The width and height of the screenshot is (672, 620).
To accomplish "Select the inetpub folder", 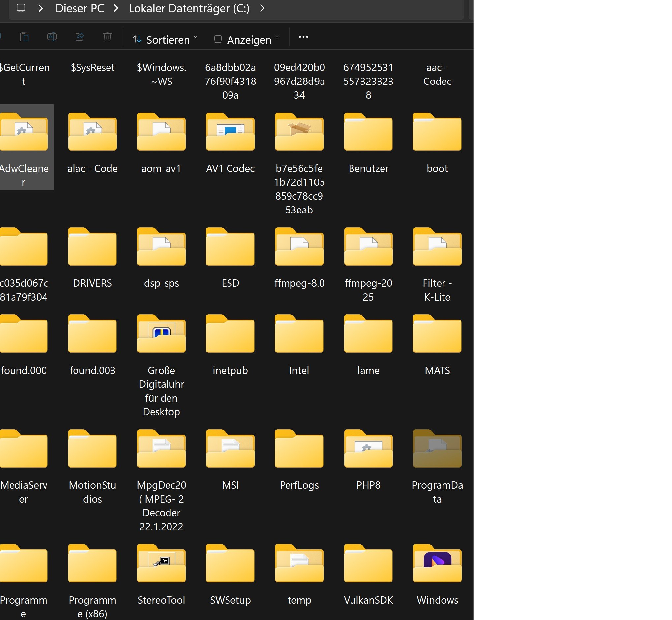I will pos(230,345).
